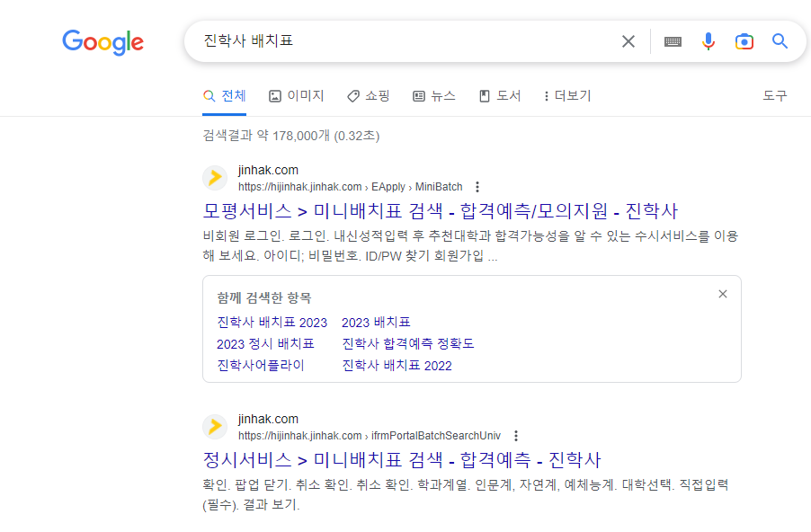Switch to the 도서 tab
This screenshot has width=811, height=532.
[500, 95]
